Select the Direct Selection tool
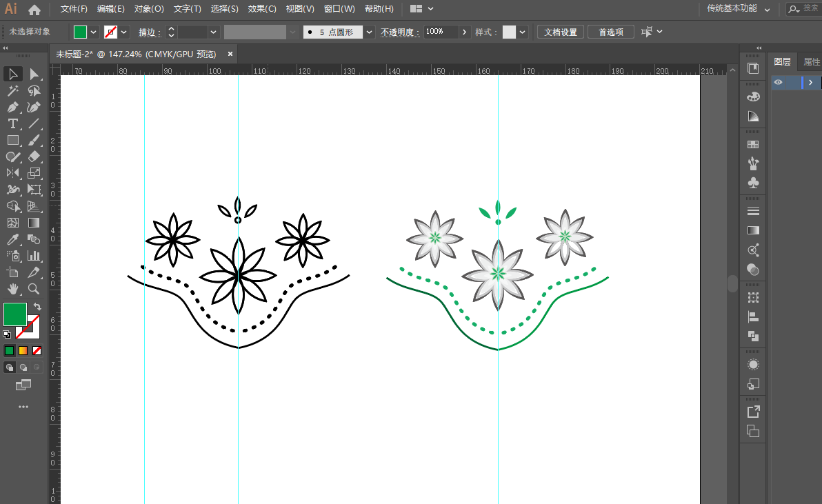Image resolution: width=822 pixels, height=504 pixels. coord(34,74)
